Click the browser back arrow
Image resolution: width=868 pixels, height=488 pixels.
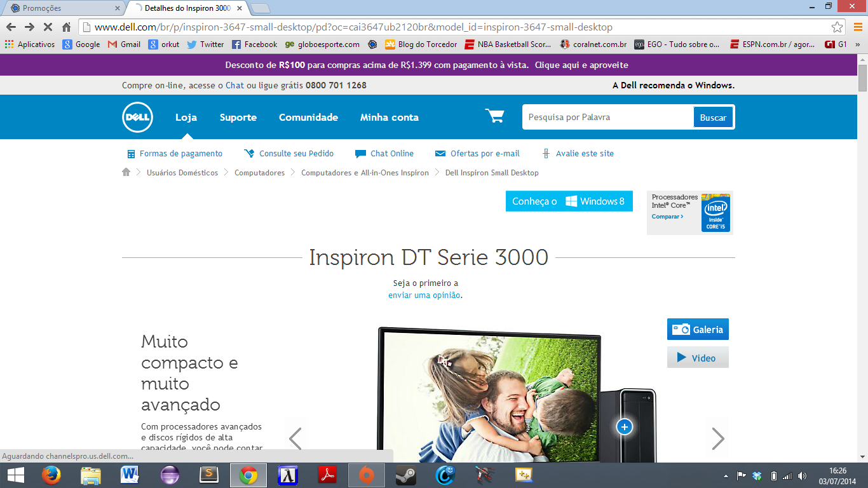(11, 27)
